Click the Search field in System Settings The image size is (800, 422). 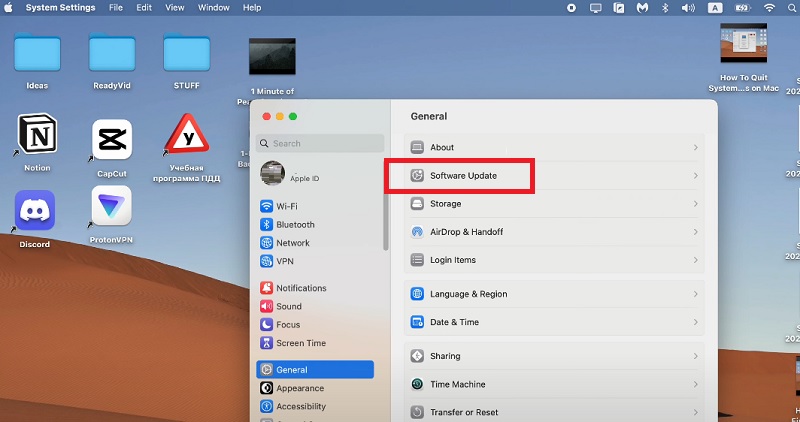click(320, 143)
